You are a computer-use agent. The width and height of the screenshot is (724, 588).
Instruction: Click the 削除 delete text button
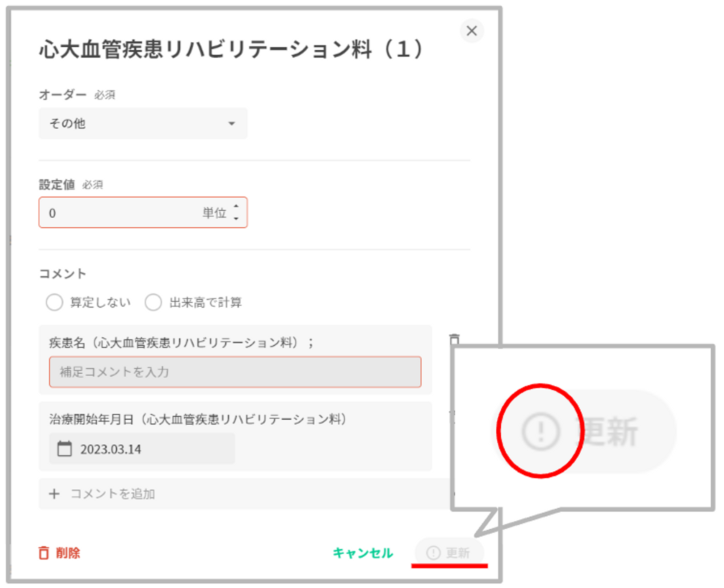point(68,553)
